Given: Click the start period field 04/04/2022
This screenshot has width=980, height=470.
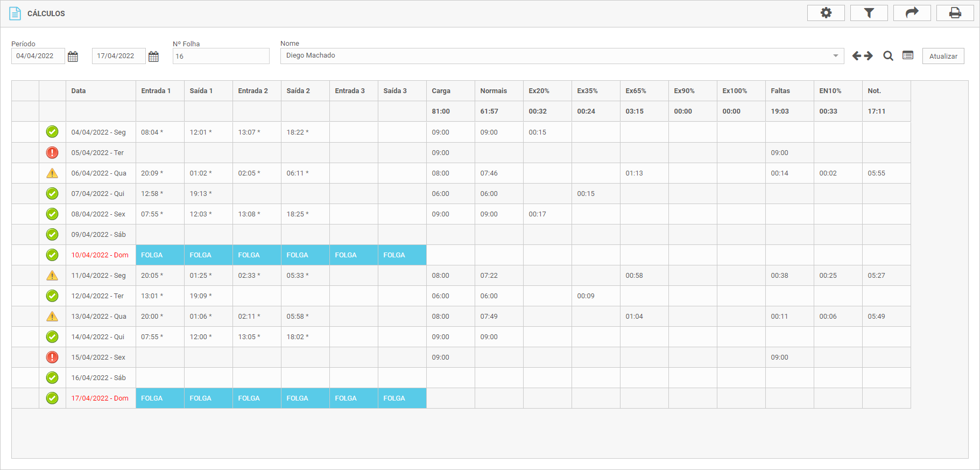Looking at the screenshot, I should pos(38,56).
